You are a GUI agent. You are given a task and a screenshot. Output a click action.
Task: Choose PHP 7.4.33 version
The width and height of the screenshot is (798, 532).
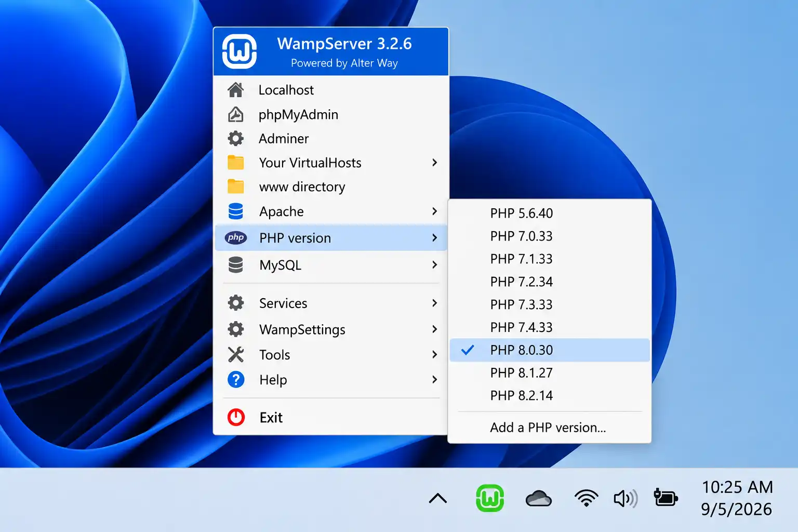coord(550,327)
